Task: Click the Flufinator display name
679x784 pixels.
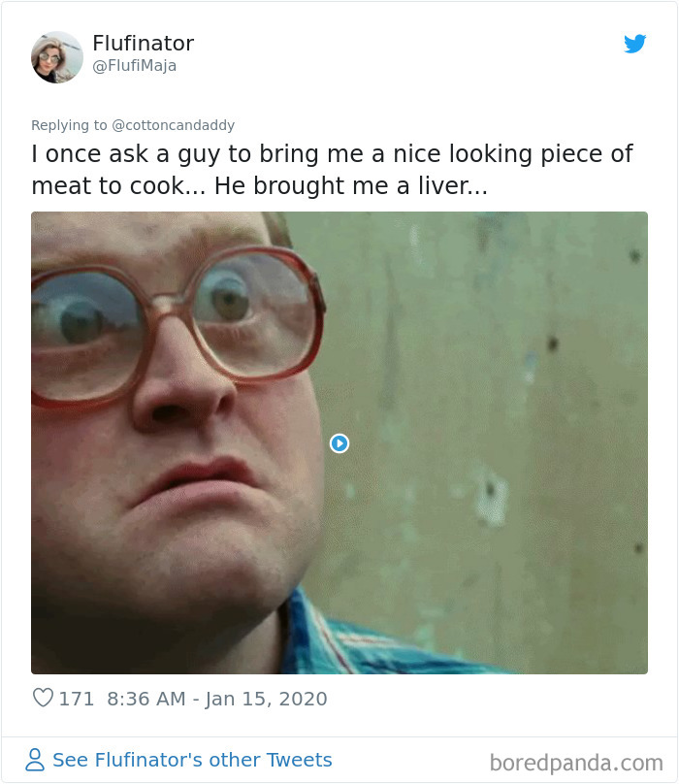Action: coord(143,43)
